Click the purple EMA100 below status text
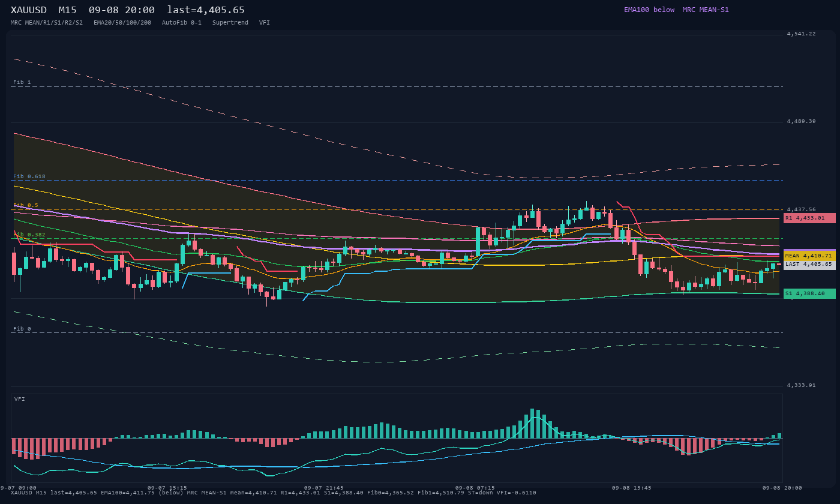 [649, 10]
